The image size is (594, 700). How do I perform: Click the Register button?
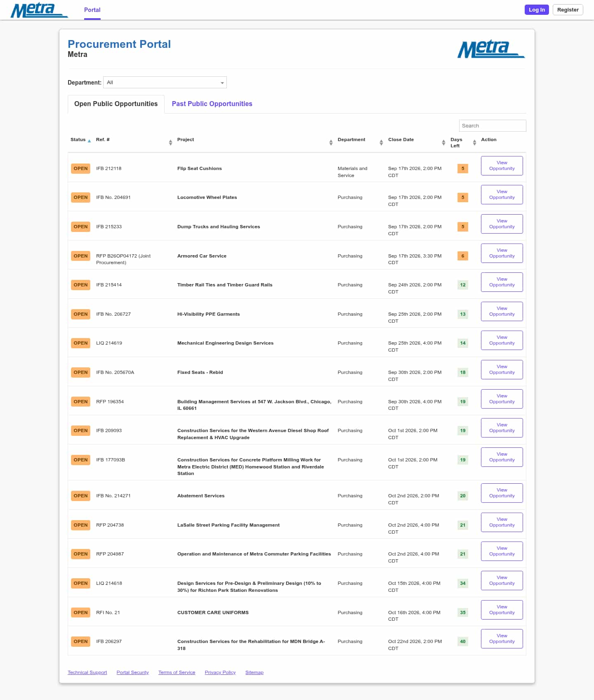pyautogui.click(x=568, y=10)
